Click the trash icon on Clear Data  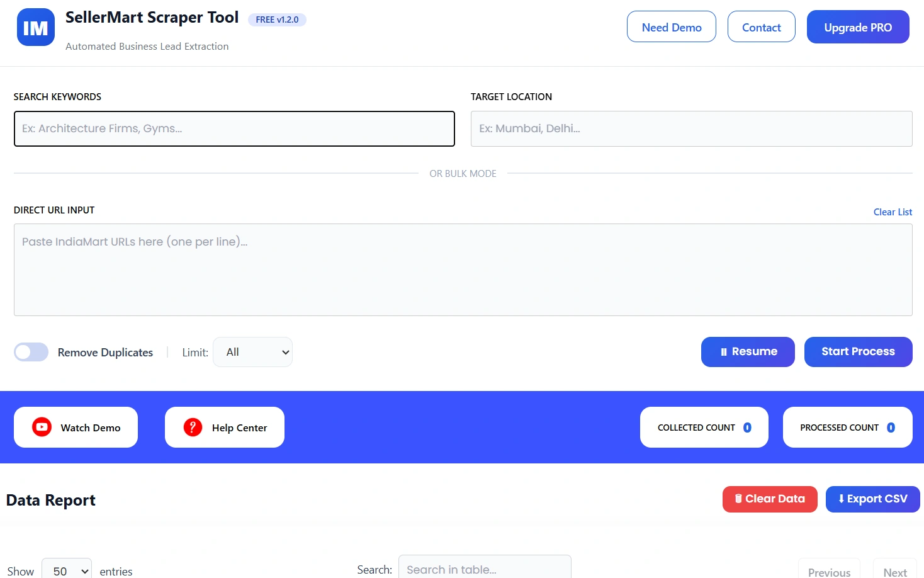click(x=738, y=499)
